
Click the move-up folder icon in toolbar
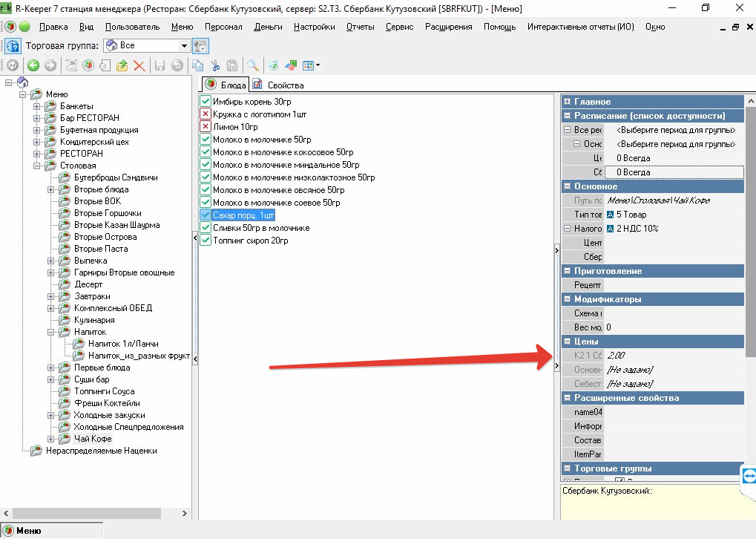(x=122, y=65)
